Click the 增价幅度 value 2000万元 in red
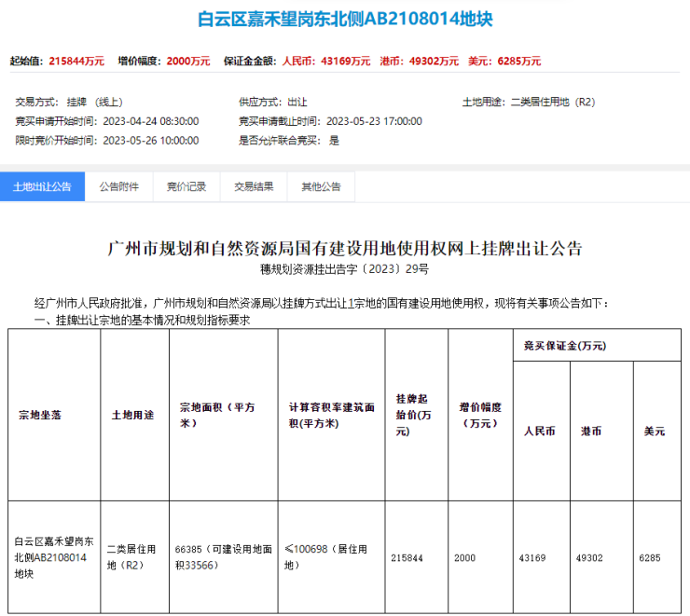 [188, 62]
